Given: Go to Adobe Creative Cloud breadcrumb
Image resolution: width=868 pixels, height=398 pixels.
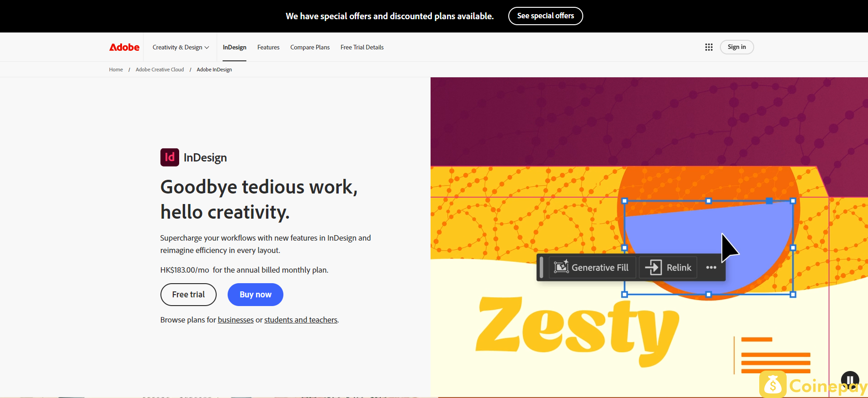Looking at the screenshot, I should 160,70.
